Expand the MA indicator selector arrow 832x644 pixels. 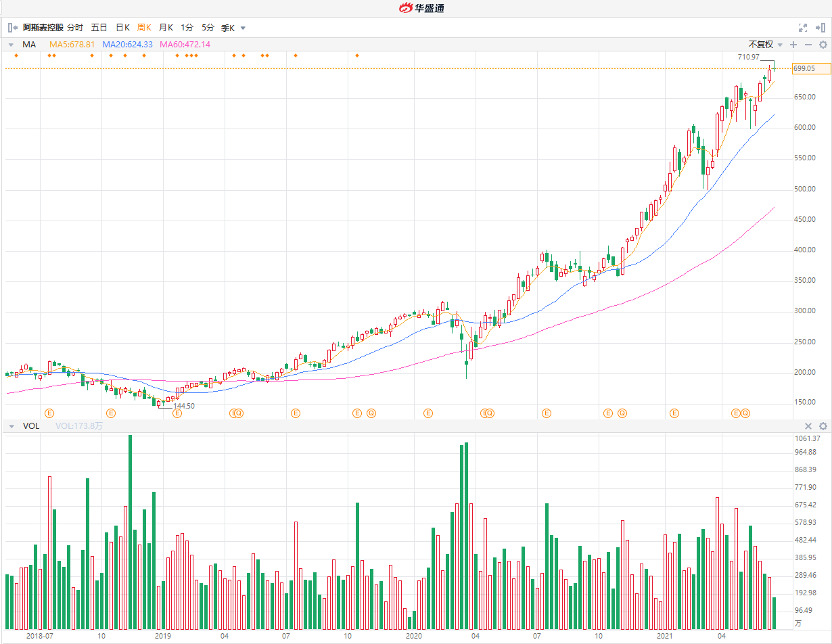11,45
